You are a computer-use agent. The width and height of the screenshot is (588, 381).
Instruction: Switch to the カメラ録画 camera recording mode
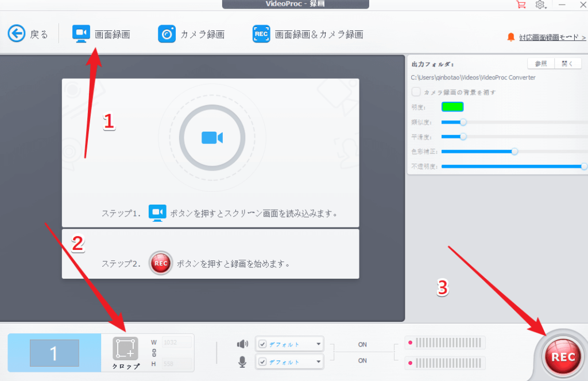191,34
